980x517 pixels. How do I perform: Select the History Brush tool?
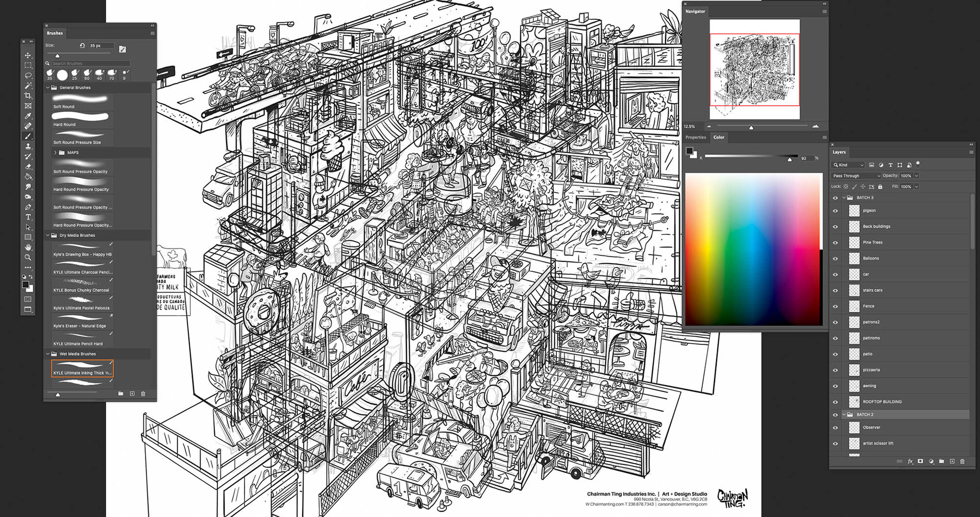28,156
